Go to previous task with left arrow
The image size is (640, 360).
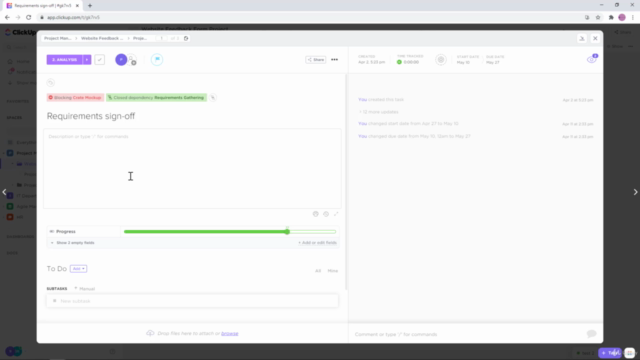tap(4, 192)
